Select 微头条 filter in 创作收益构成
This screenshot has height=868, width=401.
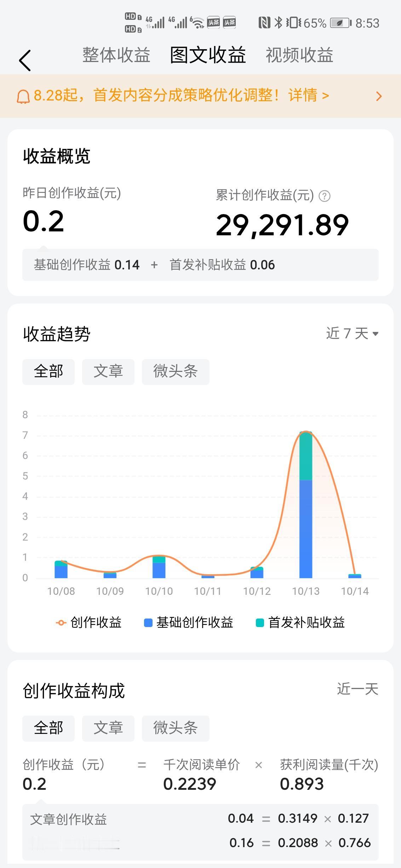(176, 728)
